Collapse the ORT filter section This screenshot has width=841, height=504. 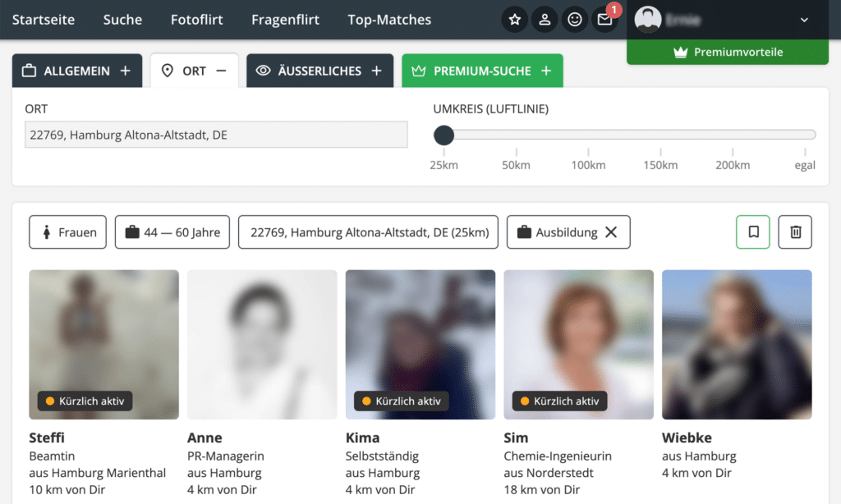(x=194, y=71)
